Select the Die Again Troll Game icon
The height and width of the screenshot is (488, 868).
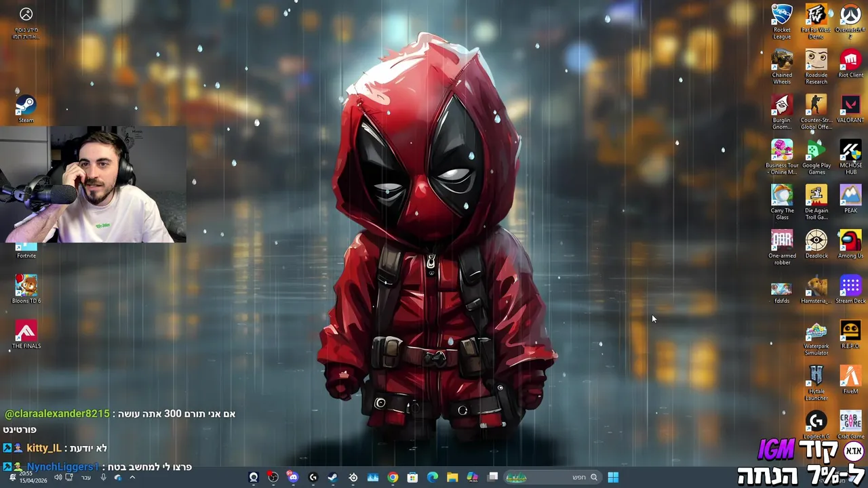pyautogui.click(x=816, y=202)
